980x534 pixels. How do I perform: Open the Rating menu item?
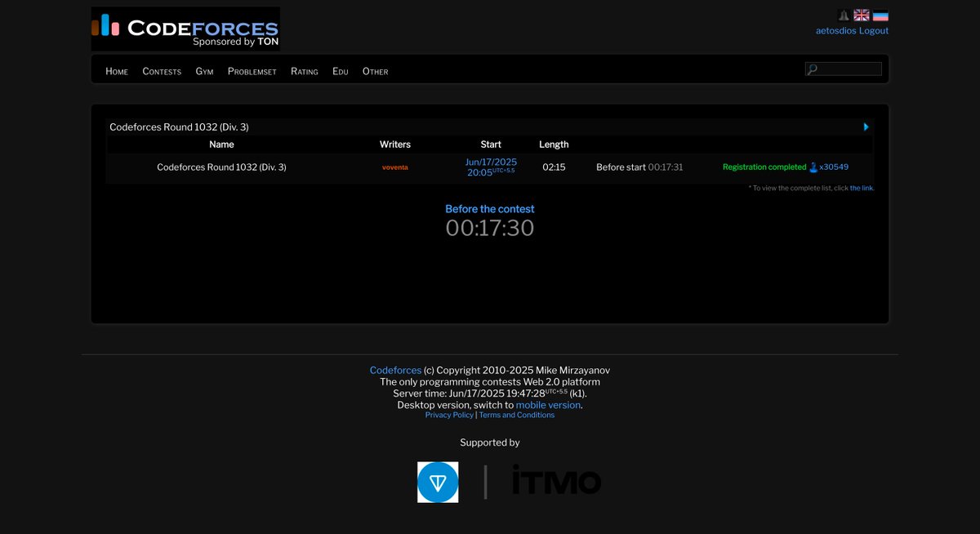305,72
